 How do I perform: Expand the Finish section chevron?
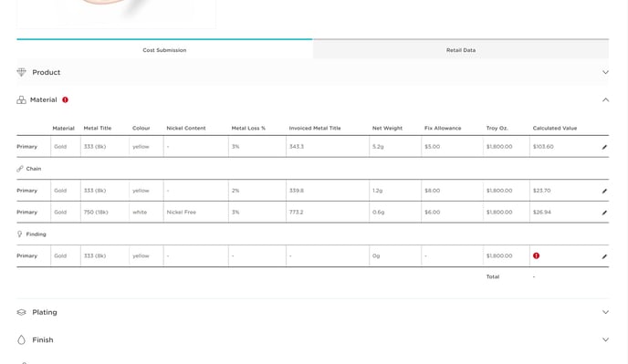(x=605, y=339)
